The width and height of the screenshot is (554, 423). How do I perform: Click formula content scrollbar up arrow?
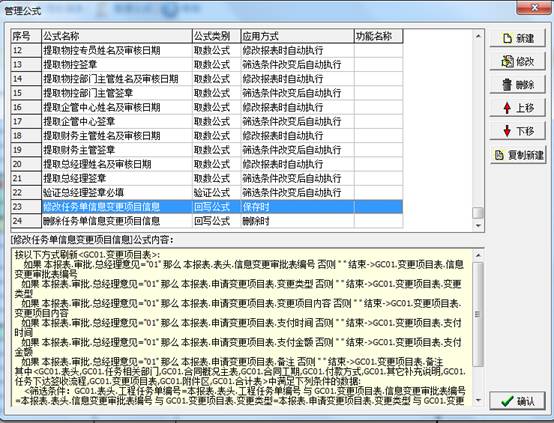click(x=478, y=255)
